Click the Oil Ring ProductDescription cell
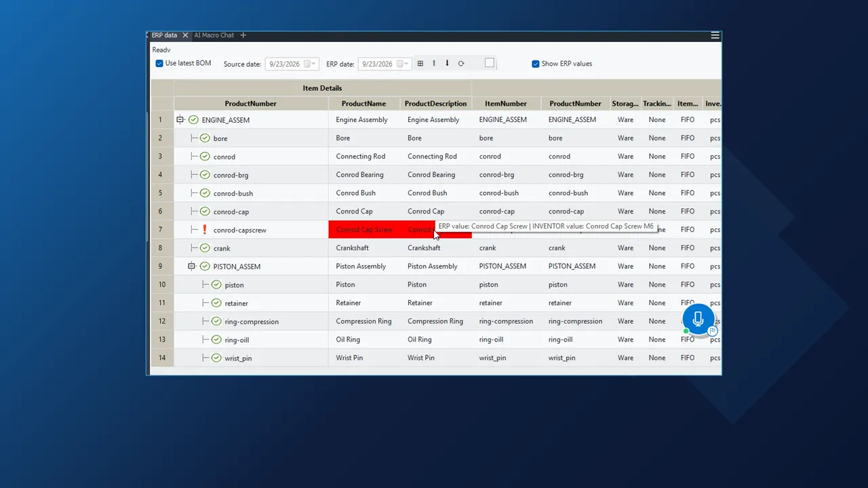 pos(435,340)
